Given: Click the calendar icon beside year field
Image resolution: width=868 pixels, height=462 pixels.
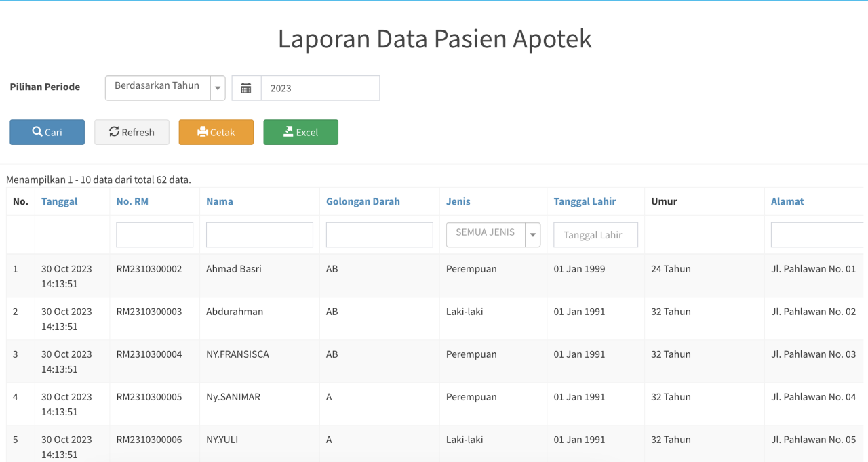Looking at the screenshot, I should pyautogui.click(x=246, y=88).
